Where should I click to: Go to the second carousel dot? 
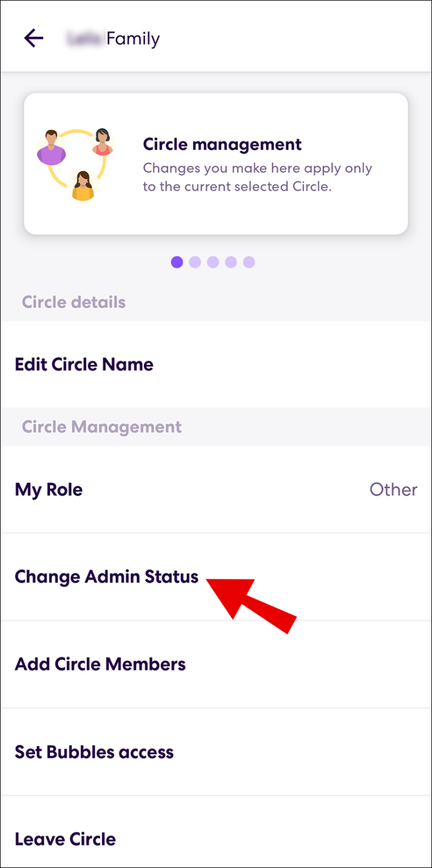(x=195, y=262)
